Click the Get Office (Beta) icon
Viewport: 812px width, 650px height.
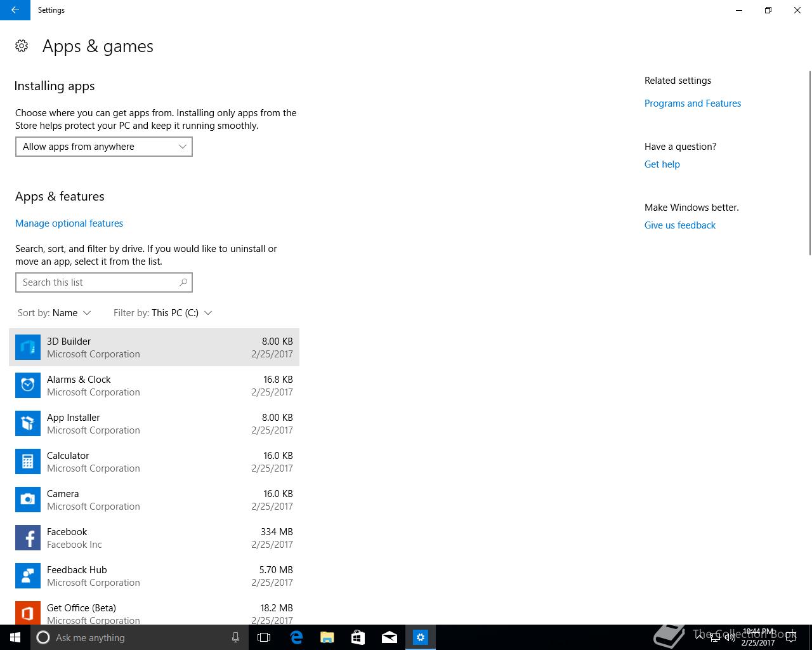point(28,613)
